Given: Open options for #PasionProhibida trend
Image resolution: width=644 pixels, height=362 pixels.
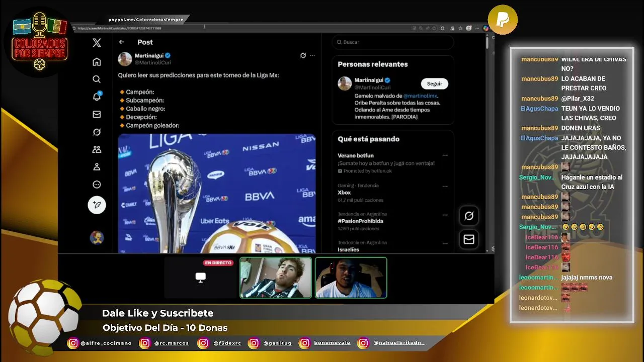Looking at the screenshot, I should pos(445,215).
